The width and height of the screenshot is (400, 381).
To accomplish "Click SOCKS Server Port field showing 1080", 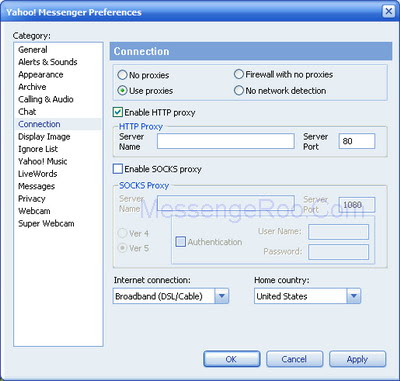I will 357,204.
